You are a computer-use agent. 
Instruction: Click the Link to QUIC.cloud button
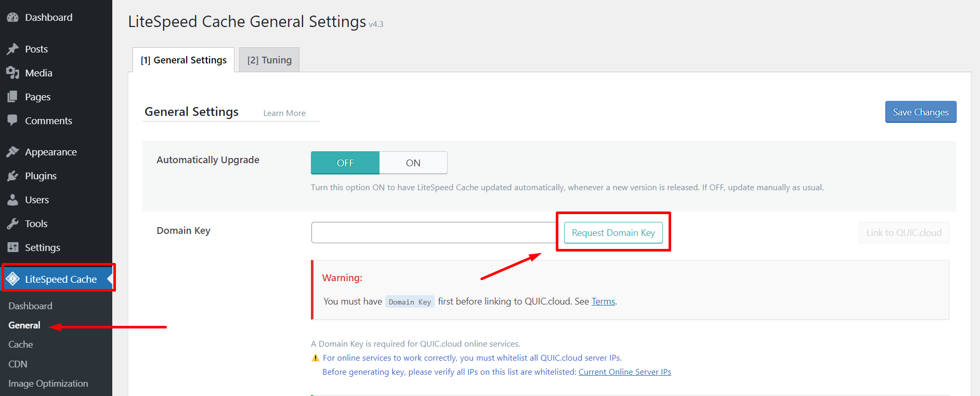904,232
